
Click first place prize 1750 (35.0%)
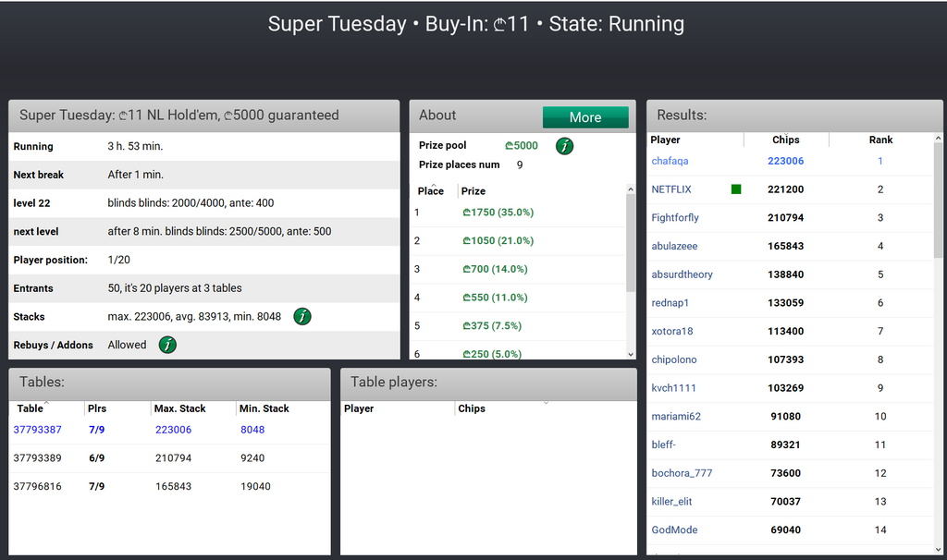pos(498,212)
